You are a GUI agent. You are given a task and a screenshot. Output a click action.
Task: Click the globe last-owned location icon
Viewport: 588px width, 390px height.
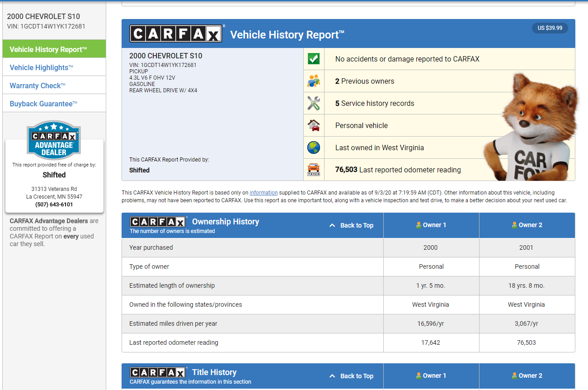(313, 147)
